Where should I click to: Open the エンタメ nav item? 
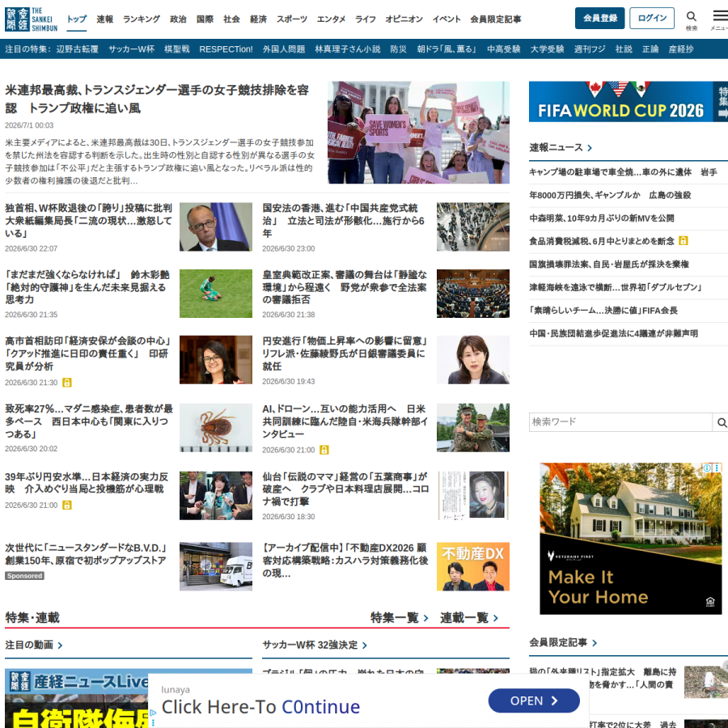(331, 19)
